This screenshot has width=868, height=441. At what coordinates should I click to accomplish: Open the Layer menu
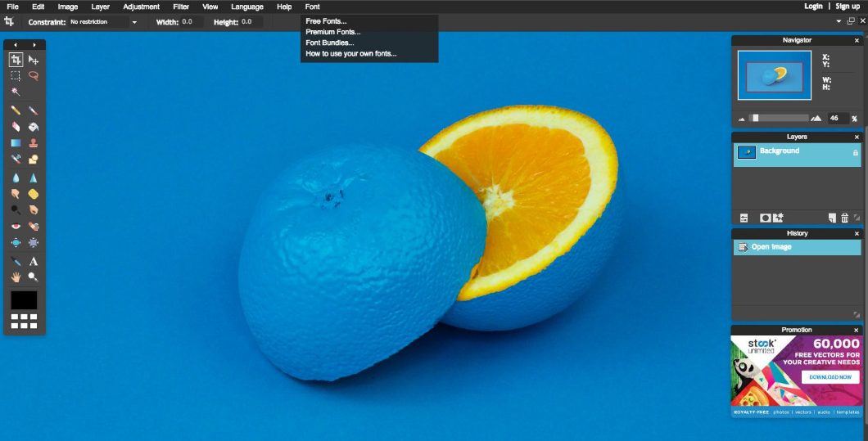pos(101,7)
